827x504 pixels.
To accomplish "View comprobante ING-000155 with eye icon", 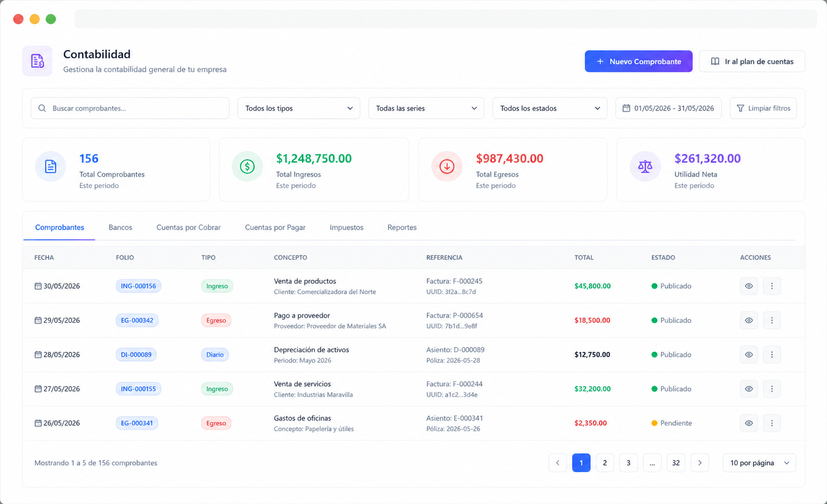I will [749, 389].
